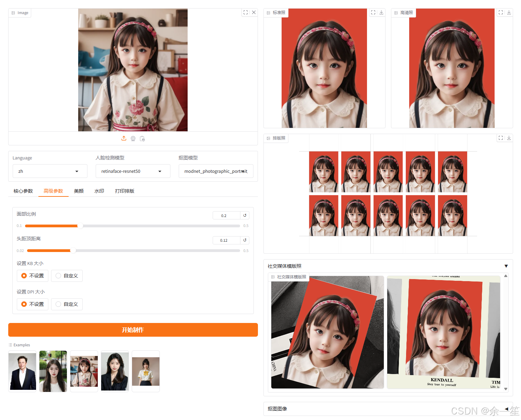
Task: Click the 面部比例 slider handle
Action: [80, 226]
